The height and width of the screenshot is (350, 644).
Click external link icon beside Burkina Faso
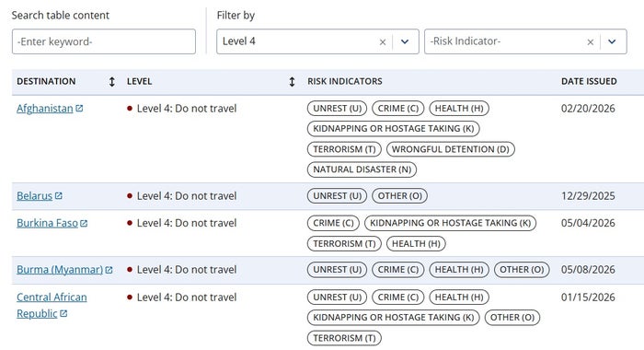[84, 223]
